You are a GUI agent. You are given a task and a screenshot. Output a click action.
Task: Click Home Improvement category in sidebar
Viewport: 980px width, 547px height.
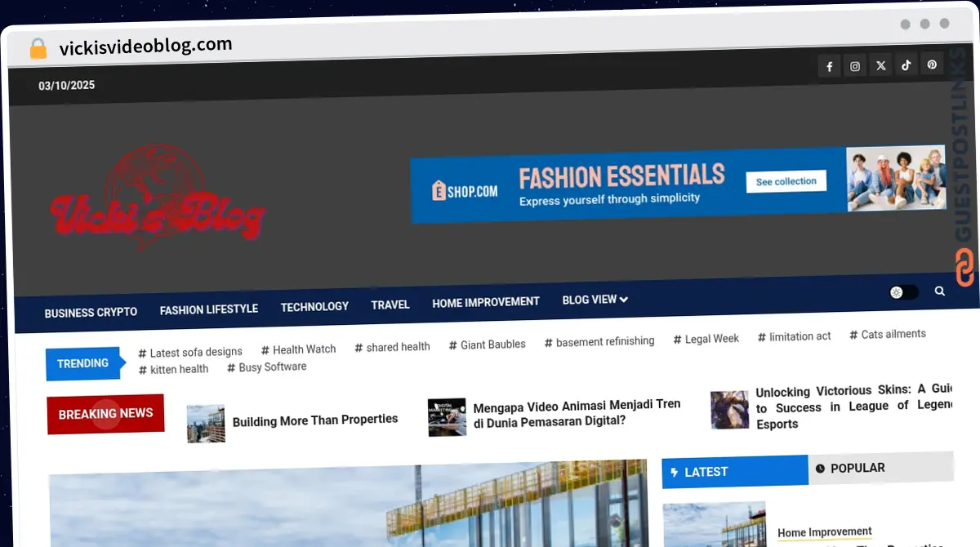coord(825,532)
